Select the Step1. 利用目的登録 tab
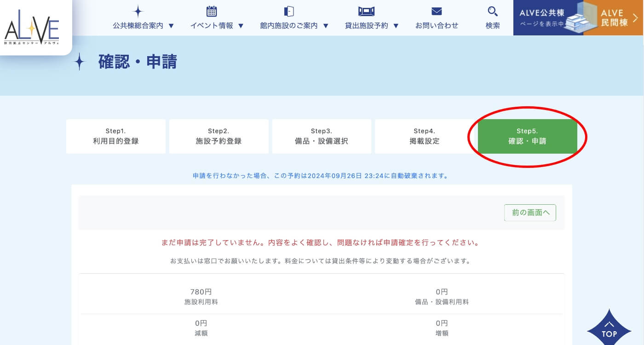644x345 pixels. coord(116,137)
